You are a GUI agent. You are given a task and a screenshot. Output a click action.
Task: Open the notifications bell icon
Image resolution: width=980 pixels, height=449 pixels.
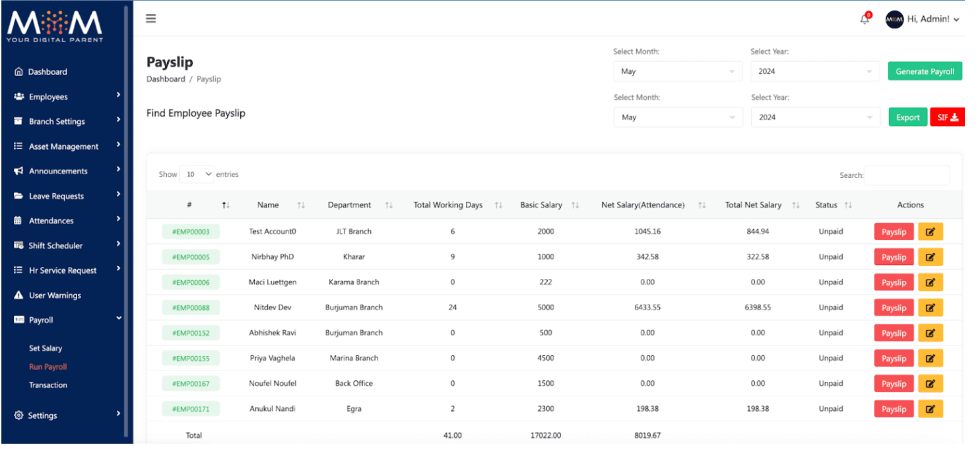point(865,19)
